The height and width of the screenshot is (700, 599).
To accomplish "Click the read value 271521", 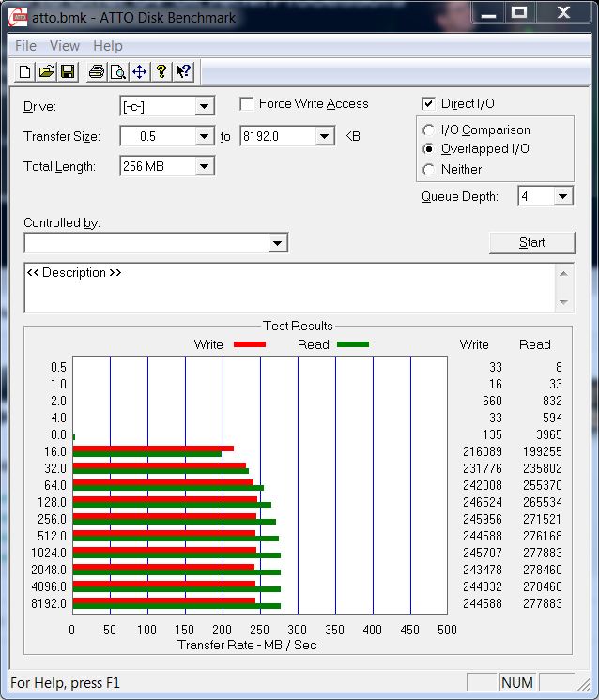I will coord(543,519).
